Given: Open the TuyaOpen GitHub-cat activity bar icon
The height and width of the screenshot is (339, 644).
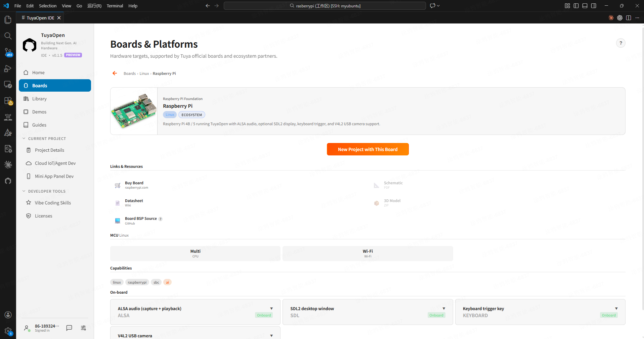Looking at the screenshot, I should pyautogui.click(x=8, y=181).
